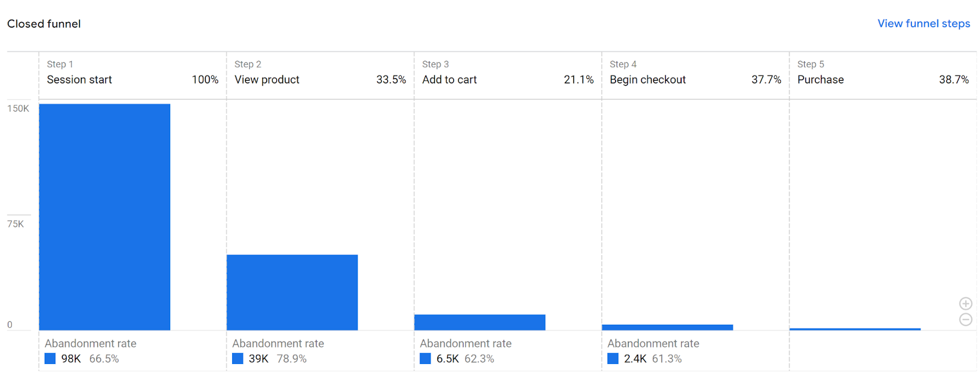The height and width of the screenshot is (375, 980).
Task: Click the zoom out minus icon
Action: click(965, 319)
